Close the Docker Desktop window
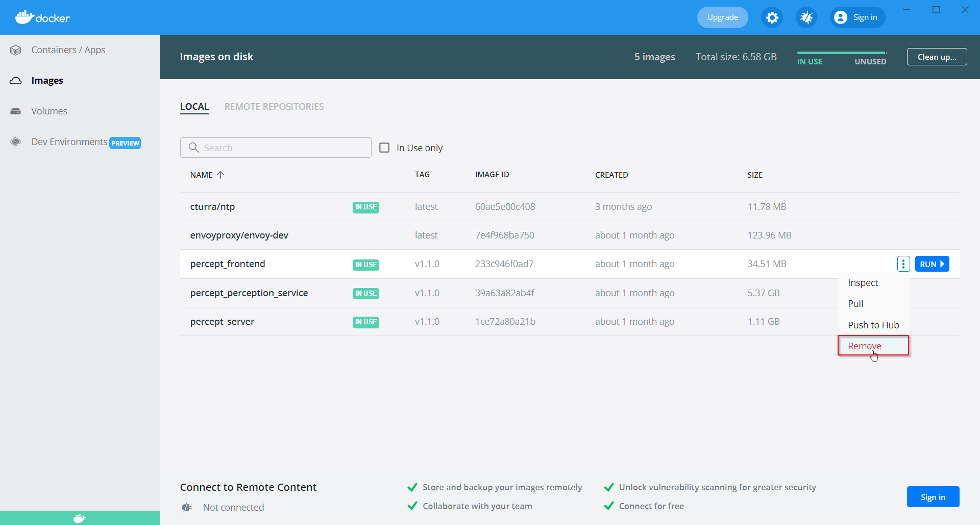The image size is (980, 525). tap(965, 10)
